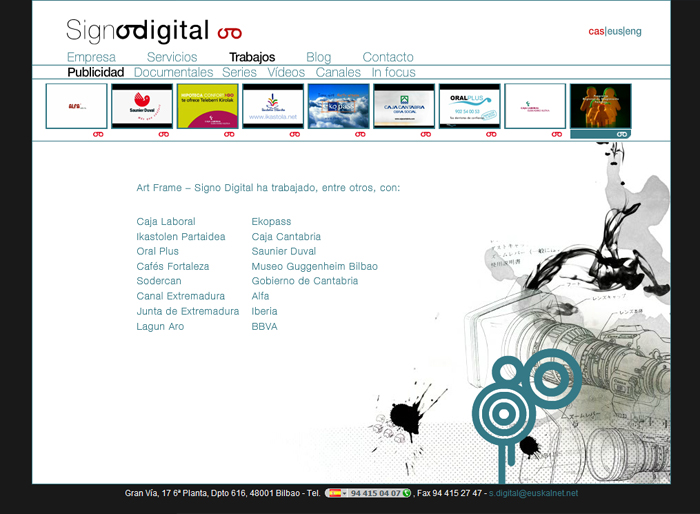Click the Art Frame – Signo Digital heading
The image size is (700, 514).
[268, 188]
